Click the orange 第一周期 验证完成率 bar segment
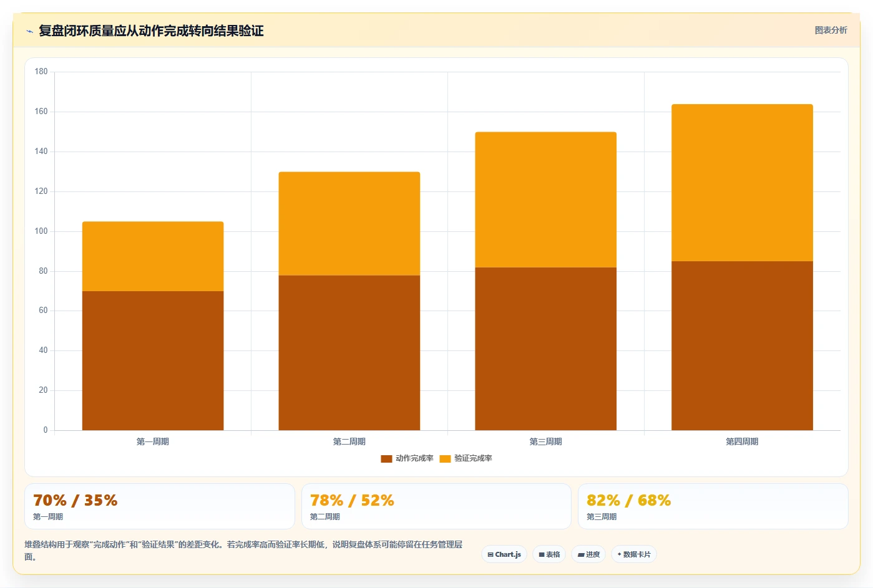This screenshot has width=873, height=588. 153,256
